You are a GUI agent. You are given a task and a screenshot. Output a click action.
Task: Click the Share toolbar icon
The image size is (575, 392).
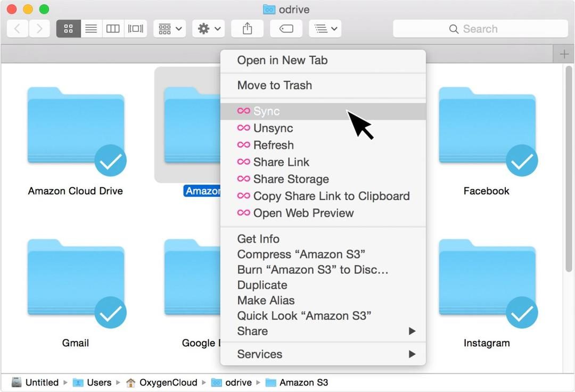coord(248,29)
